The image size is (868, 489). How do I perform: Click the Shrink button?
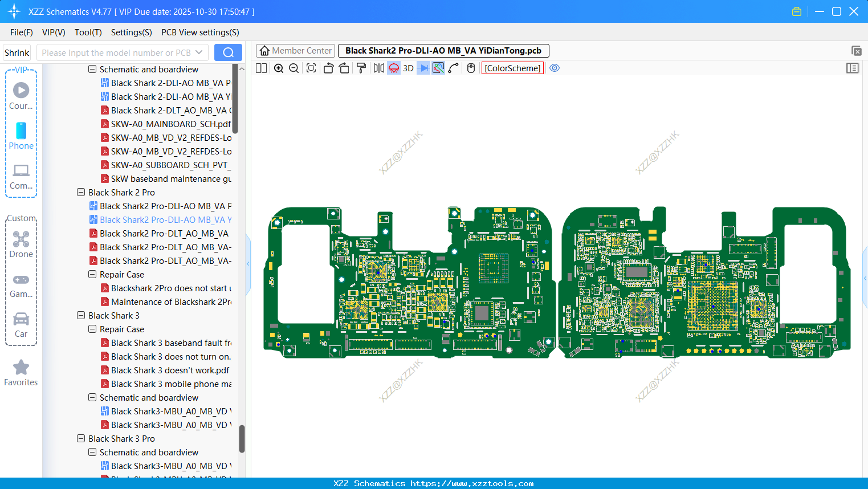click(17, 52)
